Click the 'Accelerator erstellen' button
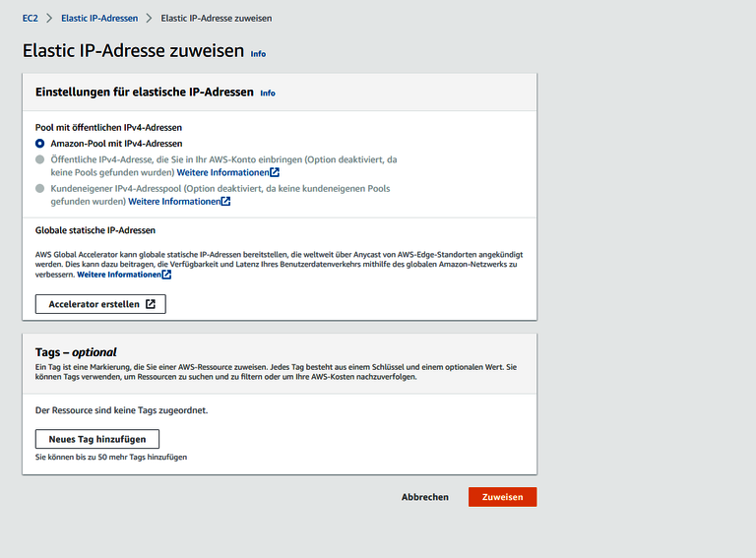The height and width of the screenshot is (558, 756). pos(100,304)
